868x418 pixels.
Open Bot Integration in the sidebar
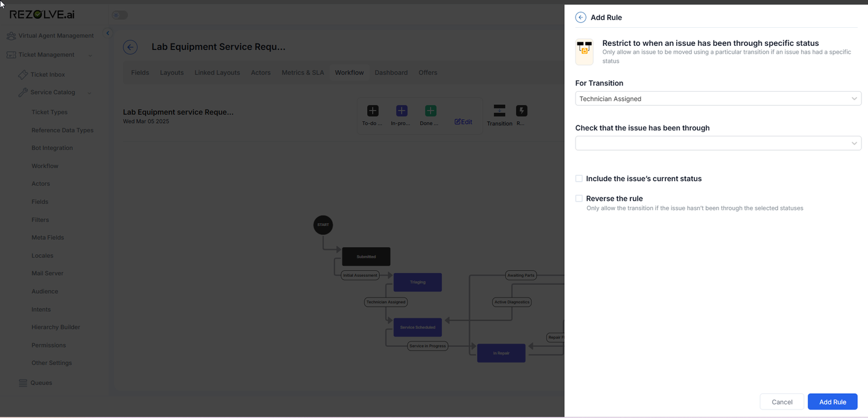(52, 148)
